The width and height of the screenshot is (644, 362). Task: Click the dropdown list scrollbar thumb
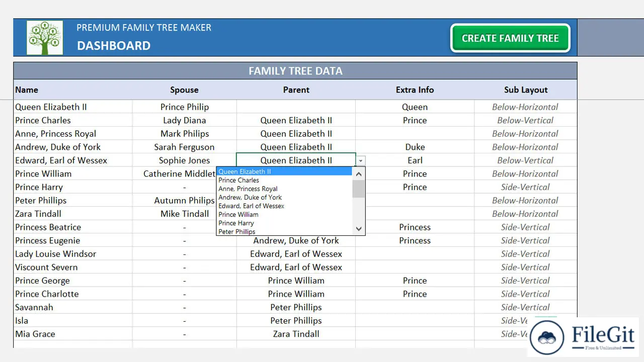tap(359, 189)
